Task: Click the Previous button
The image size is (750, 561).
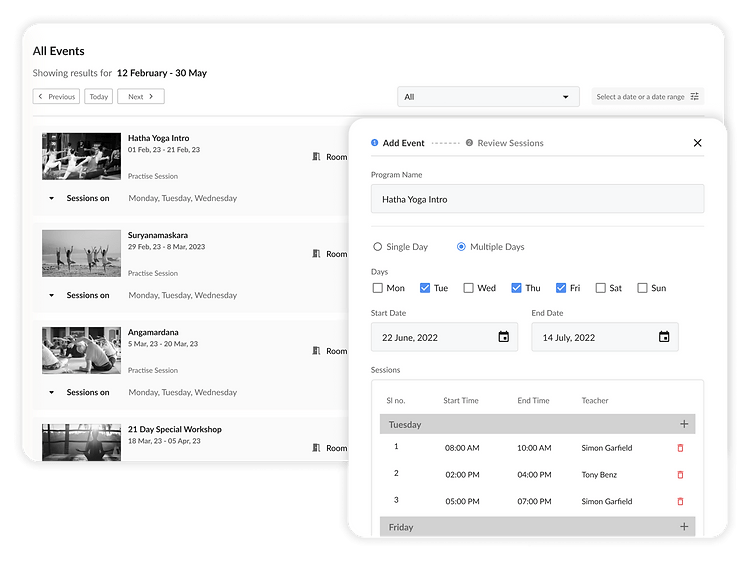Action: tap(56, 97)
